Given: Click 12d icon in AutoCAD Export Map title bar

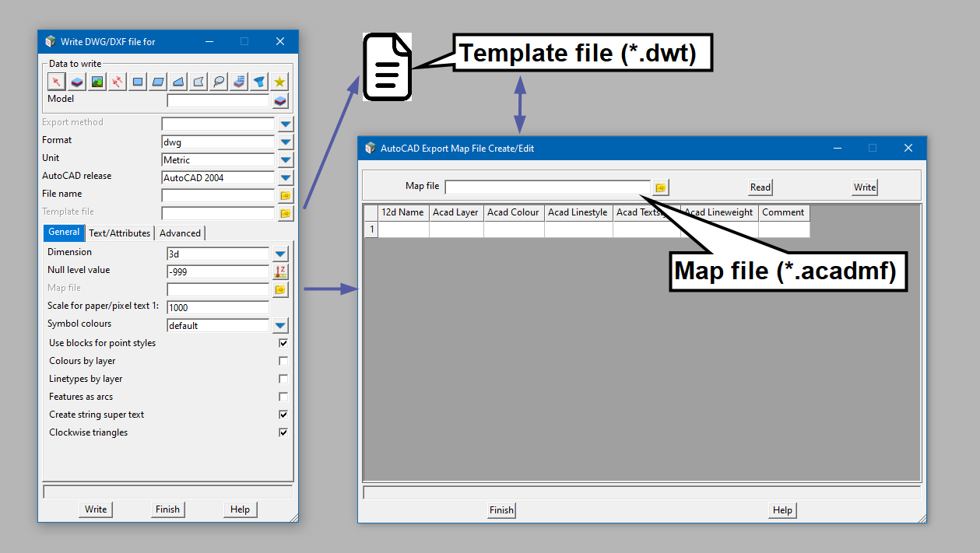Looking at the screenshot, I should point(371,148).
